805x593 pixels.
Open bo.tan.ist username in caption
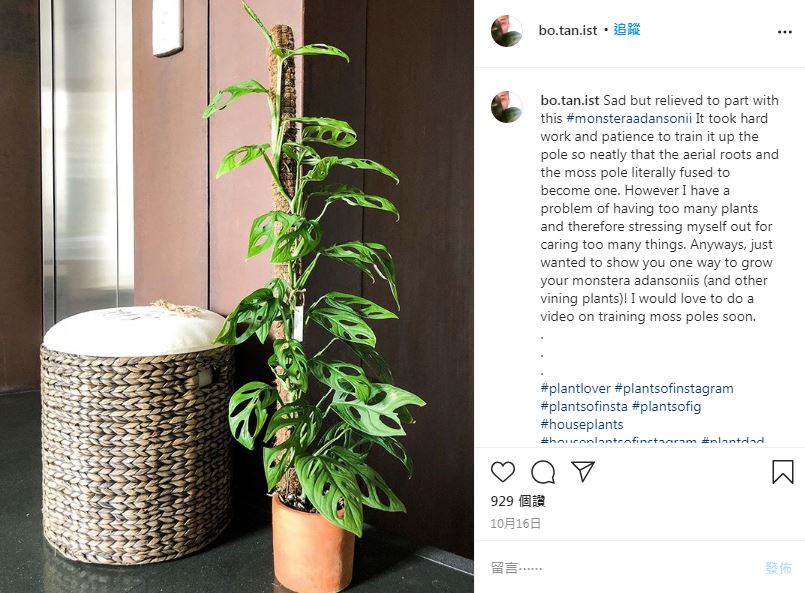(x=570, y=100)
